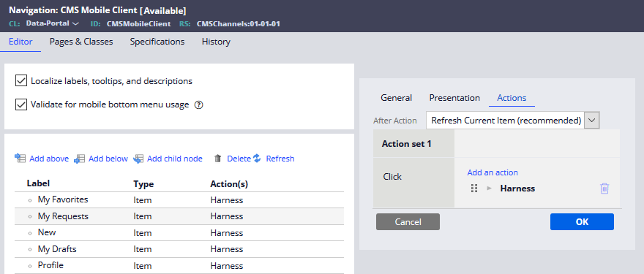
Task: Toggle Localize labels, tooltips, and descriptions checkbox
Action: coord(21,81)
